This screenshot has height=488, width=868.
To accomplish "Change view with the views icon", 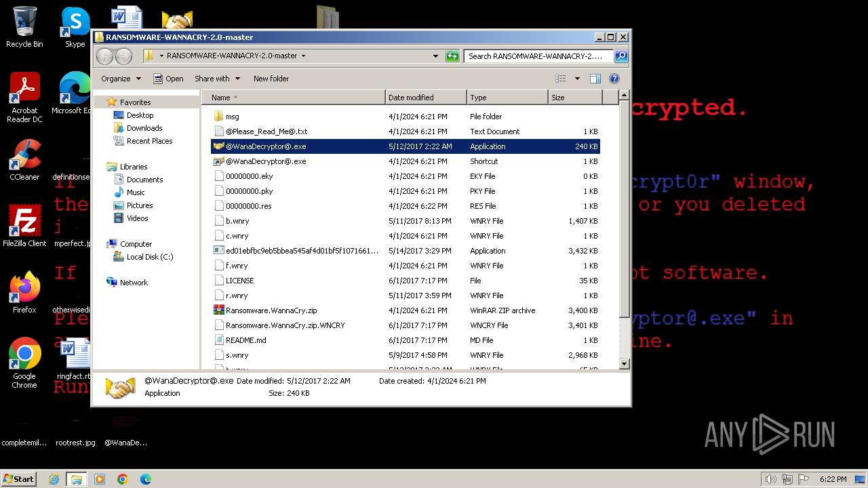I will point(561,79).
